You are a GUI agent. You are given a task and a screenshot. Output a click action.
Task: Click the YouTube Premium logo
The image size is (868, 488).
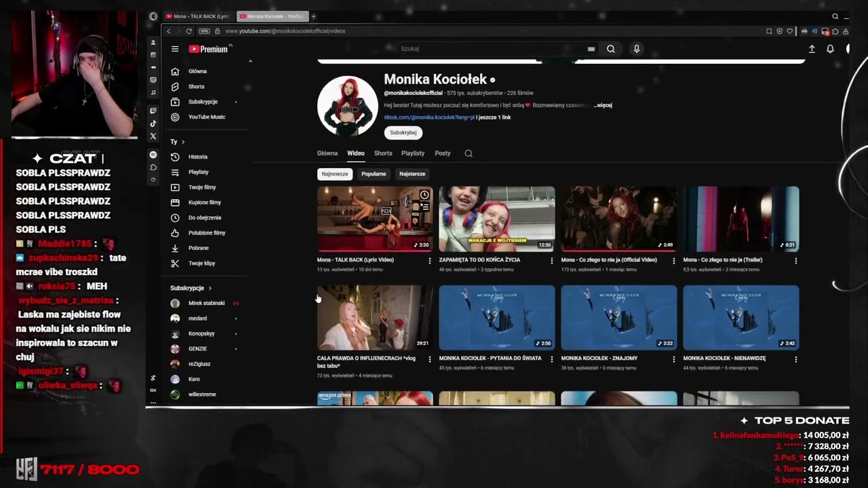click(208, 49)
